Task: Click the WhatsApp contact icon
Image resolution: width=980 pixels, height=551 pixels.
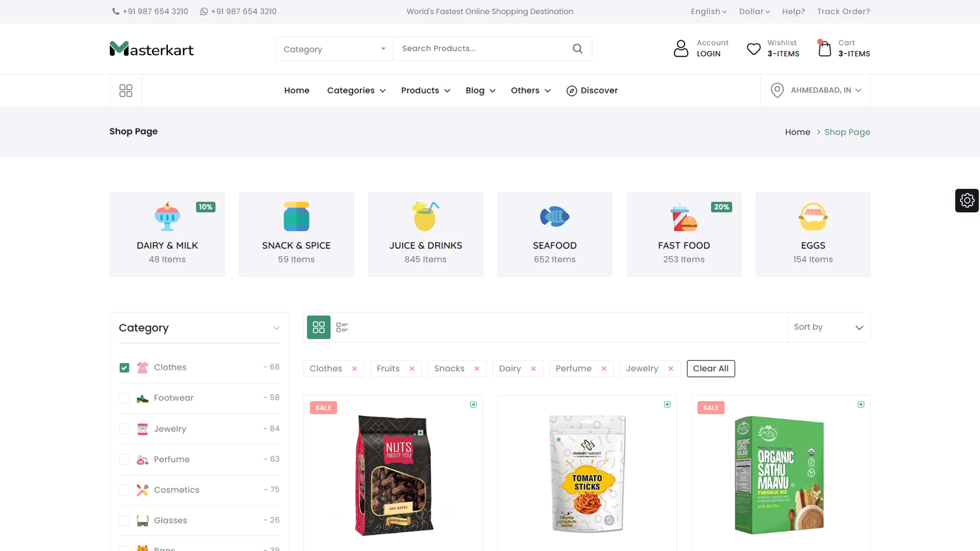Action: [204, 11]
